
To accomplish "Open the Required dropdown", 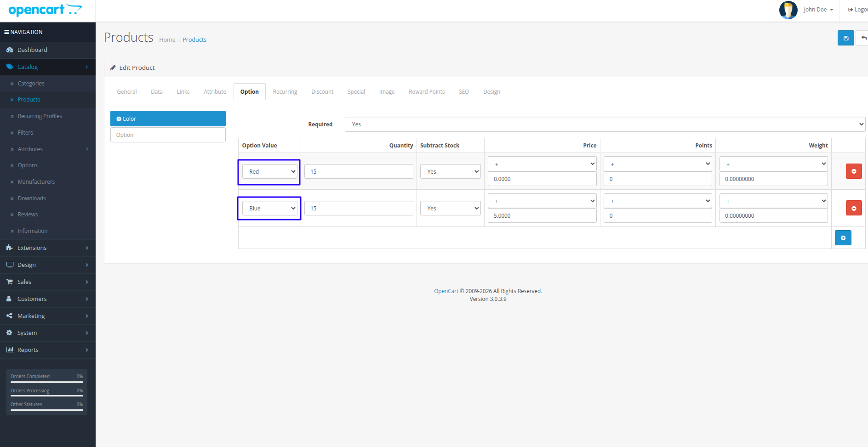I will (x=605, y=124).
